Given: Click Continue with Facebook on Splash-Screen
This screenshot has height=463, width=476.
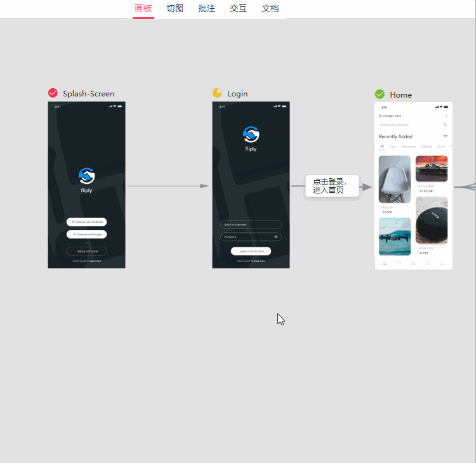Looking at the screenshot, I should [86, 222].
